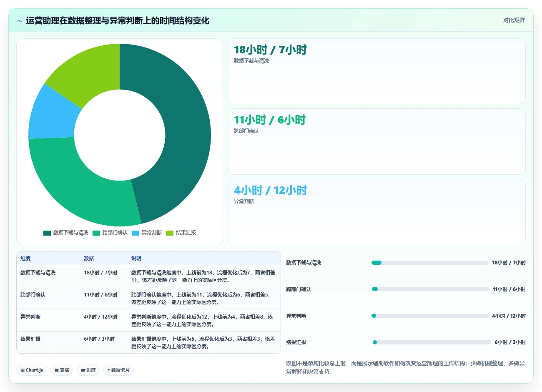Click the 跨部门确认 progress bar
Screen dimensions: 542x392
(x=430, y=289)
